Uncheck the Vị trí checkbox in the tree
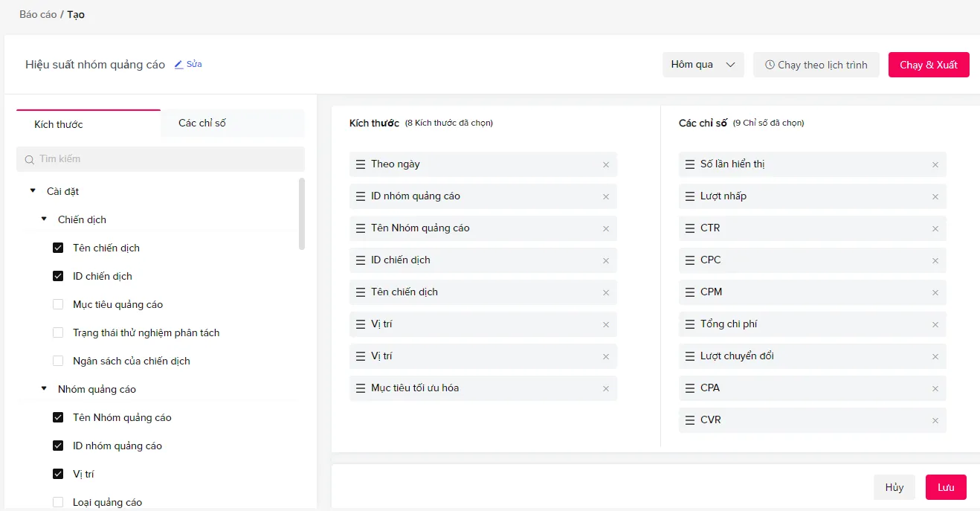The height and width of the screenshot is (511, 980). point(58,474)
